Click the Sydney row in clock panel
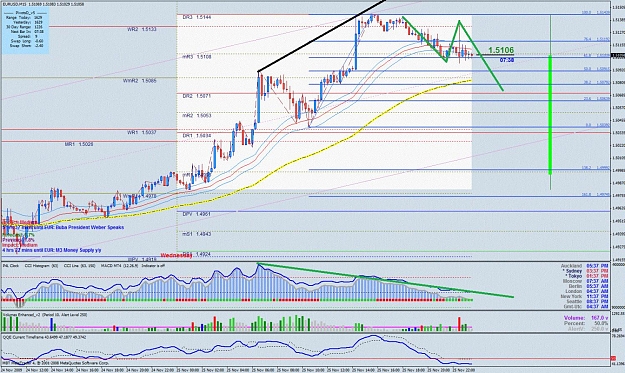 [x=586, y=271]
